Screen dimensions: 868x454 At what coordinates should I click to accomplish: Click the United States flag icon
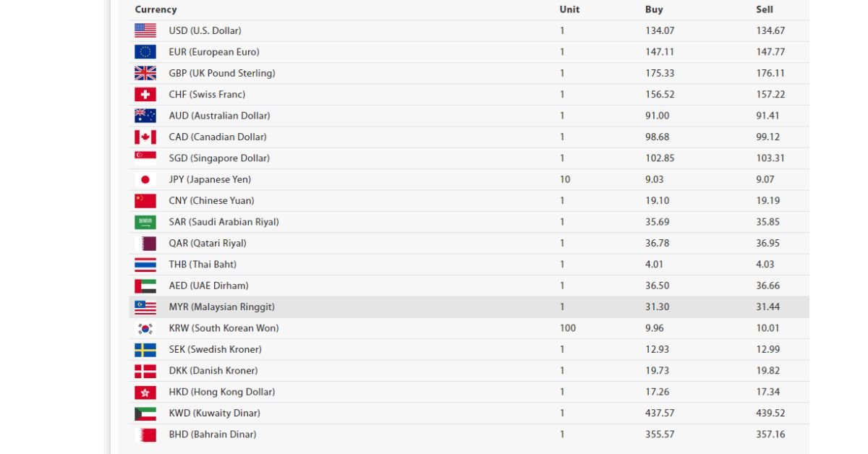pyautogui.click(x=145, y=30)
